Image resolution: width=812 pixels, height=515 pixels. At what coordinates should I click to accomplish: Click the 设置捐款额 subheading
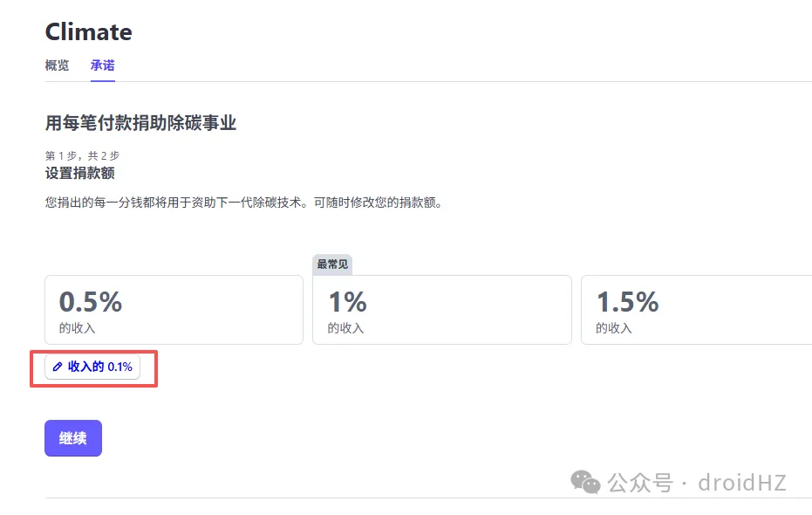[80, 173]
